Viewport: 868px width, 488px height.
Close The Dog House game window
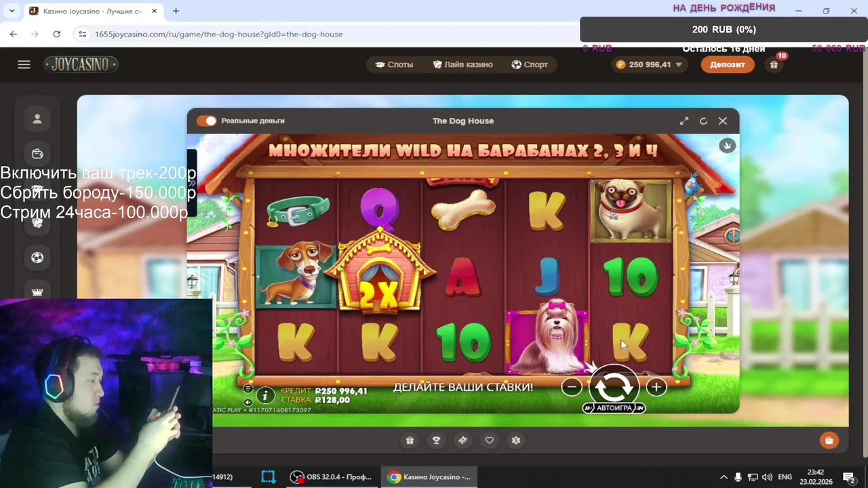pos(723,121)
